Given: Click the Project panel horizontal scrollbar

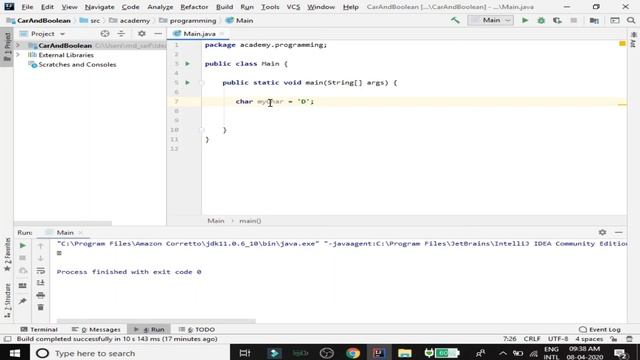Looking at the screenshot, I should 63,223.
